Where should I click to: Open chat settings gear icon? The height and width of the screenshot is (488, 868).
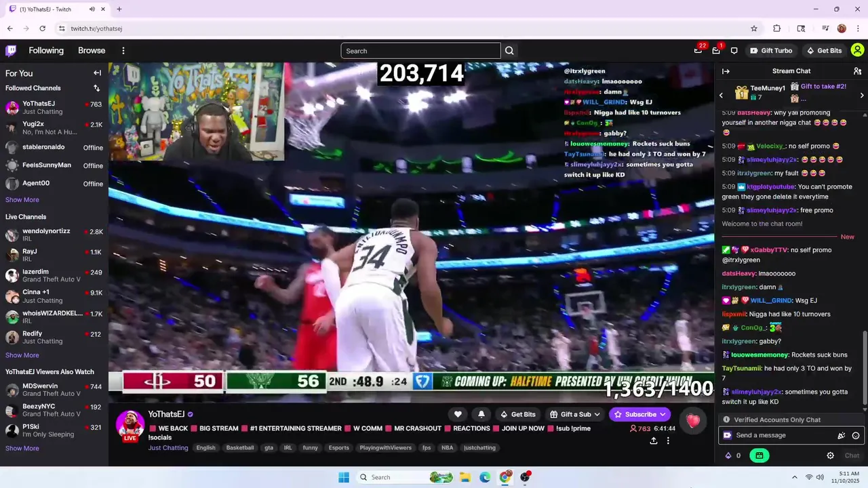(x=830, y=455)
